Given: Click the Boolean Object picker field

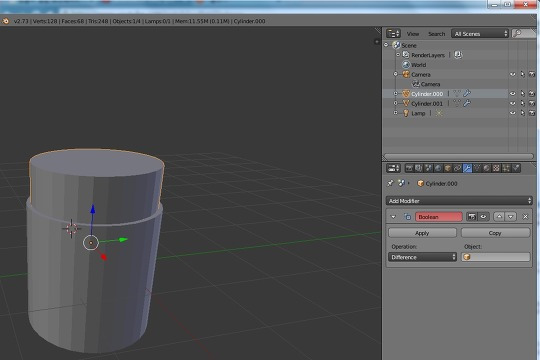Looking at the screenshot, I should 496,257.
